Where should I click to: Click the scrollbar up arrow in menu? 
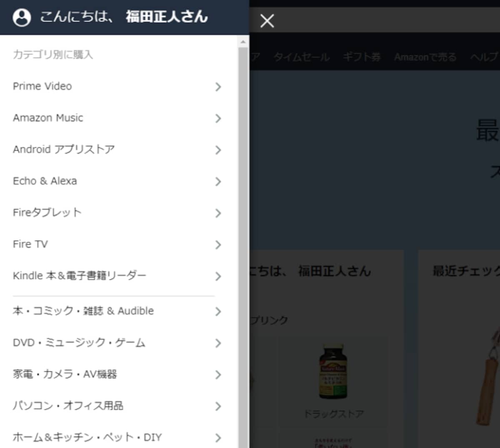[x=243, y=42]
